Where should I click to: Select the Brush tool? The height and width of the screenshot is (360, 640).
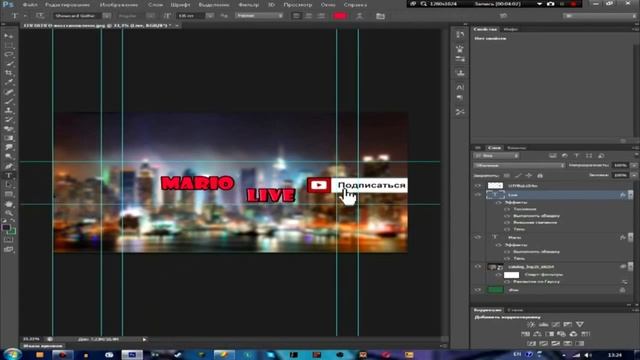8,101
